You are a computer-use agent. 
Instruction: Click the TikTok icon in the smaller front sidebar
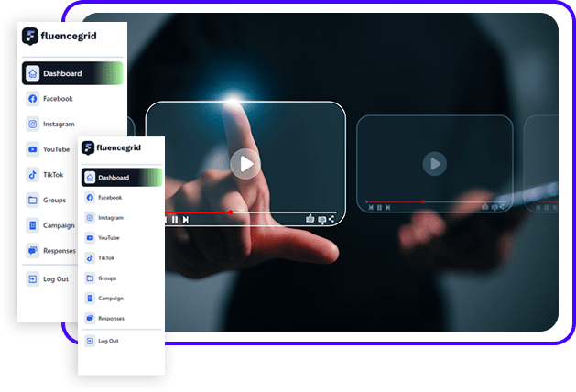pos(90,258)
